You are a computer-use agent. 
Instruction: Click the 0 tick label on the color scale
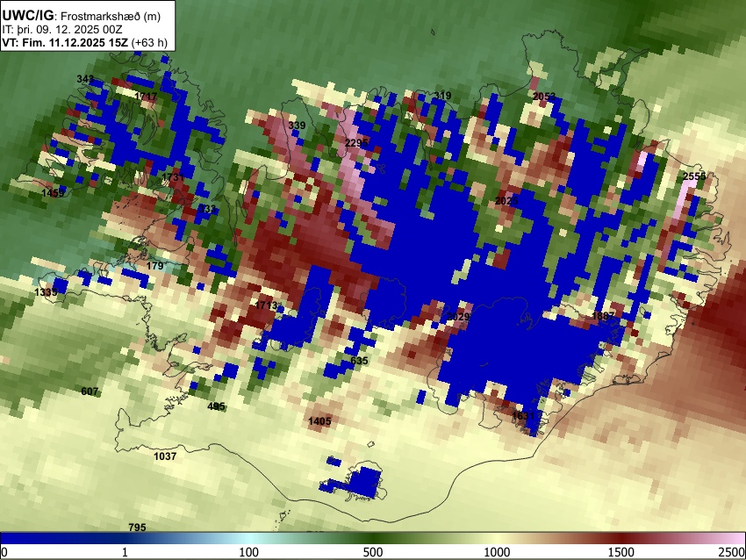4,552
